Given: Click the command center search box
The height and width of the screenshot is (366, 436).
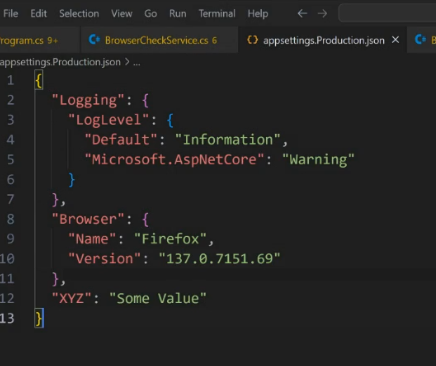Looking at the screenshot, I should tap(387, 14).
